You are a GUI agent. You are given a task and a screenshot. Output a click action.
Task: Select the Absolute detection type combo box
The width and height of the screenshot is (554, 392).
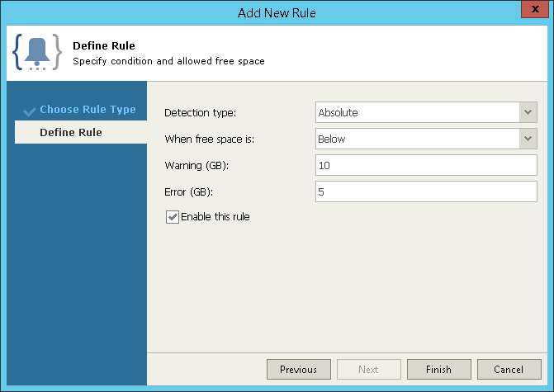pyautogui.click(x=417, y=112)
